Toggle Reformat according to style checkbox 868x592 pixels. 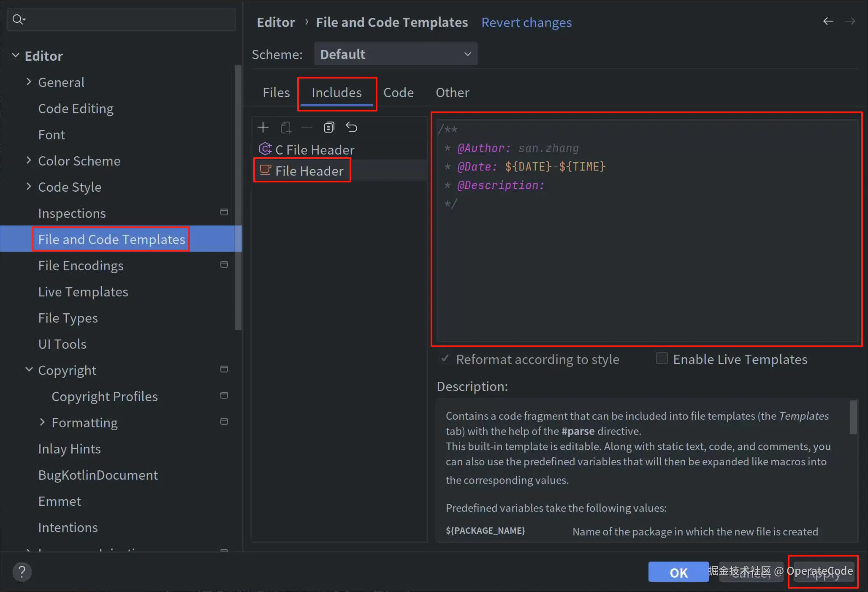[x=445, y=358]
